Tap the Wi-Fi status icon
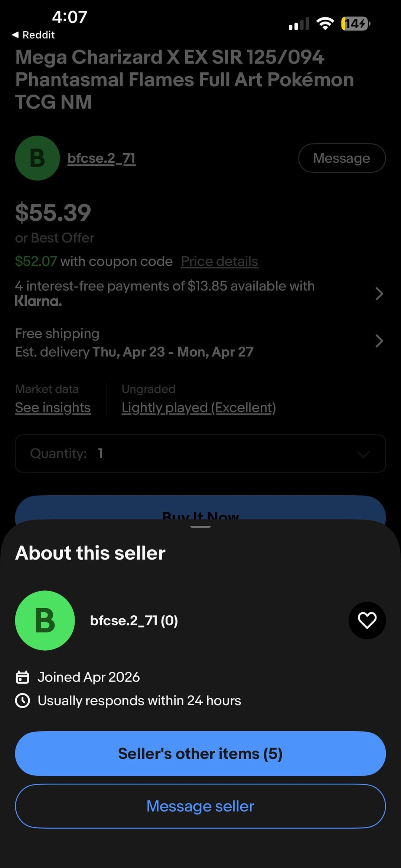This screenshot has width=401, height=868. pos(325,24)
